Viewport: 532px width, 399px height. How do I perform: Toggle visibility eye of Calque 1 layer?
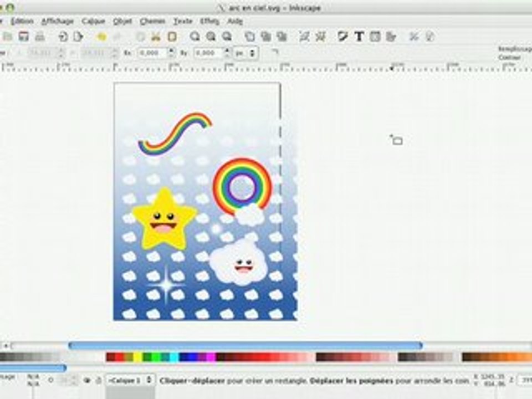click(87, 381)
